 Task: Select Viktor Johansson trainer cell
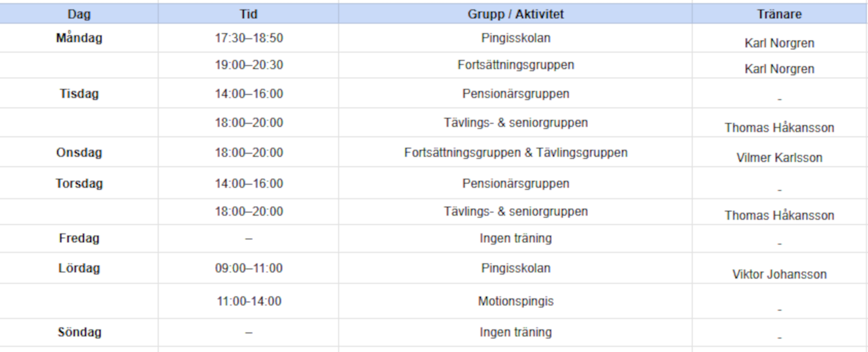779,268
